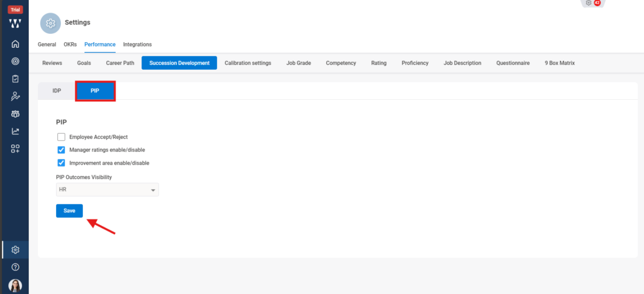Screen dimensions: 644x294
Task: Click the Save button
Action: [69, 210]
